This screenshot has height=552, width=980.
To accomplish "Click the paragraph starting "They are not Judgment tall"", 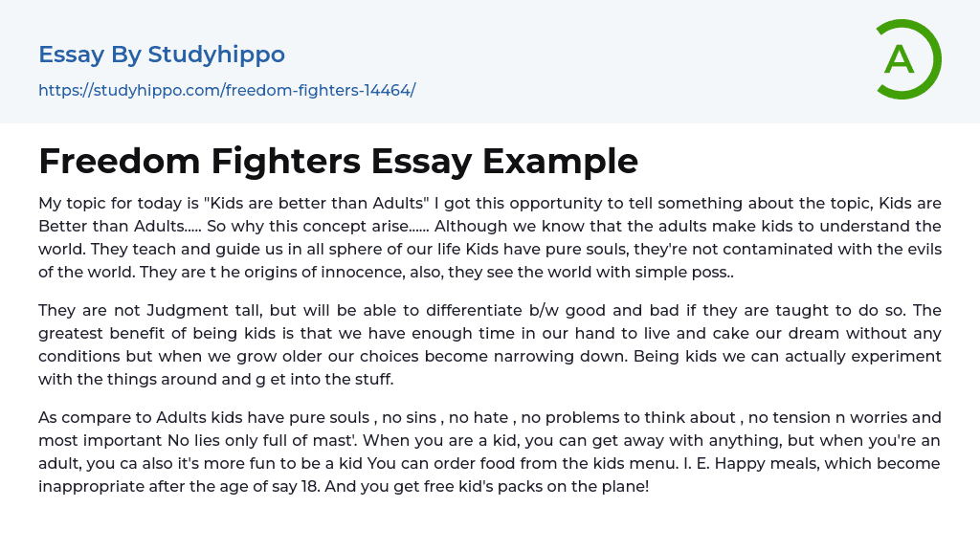I will tap(490, 344).
